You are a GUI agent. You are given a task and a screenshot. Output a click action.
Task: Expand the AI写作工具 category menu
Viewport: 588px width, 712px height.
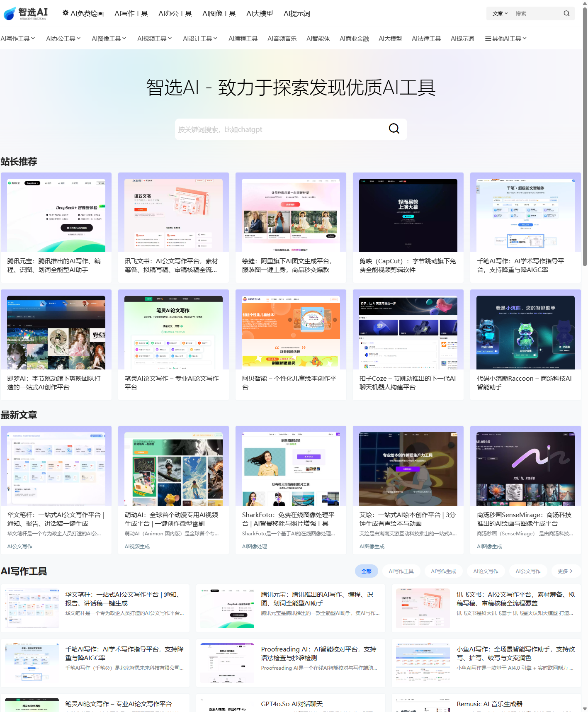tap(18, 39)
